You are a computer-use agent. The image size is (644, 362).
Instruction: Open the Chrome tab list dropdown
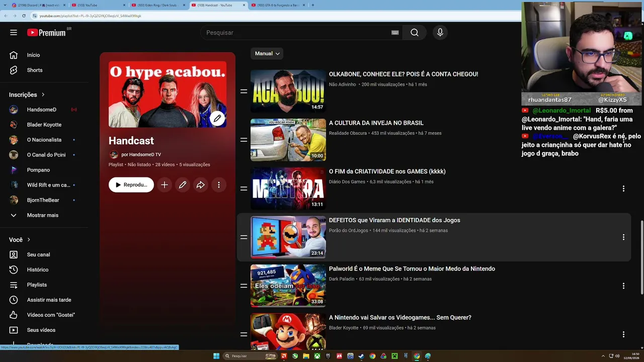[6, 5]
